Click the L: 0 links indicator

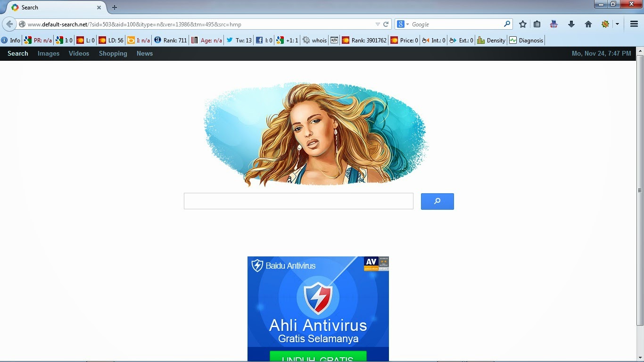point(86,41)
